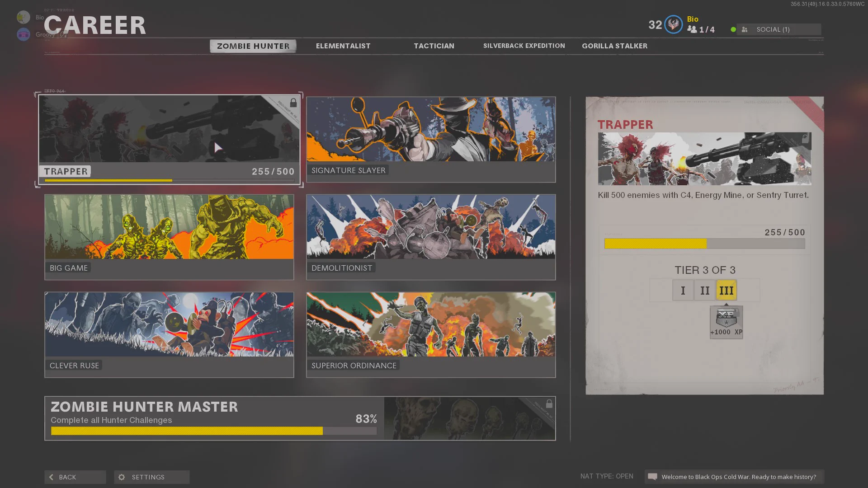
Task: Open the Silverback Expedition tab
Action: (524, 46)
